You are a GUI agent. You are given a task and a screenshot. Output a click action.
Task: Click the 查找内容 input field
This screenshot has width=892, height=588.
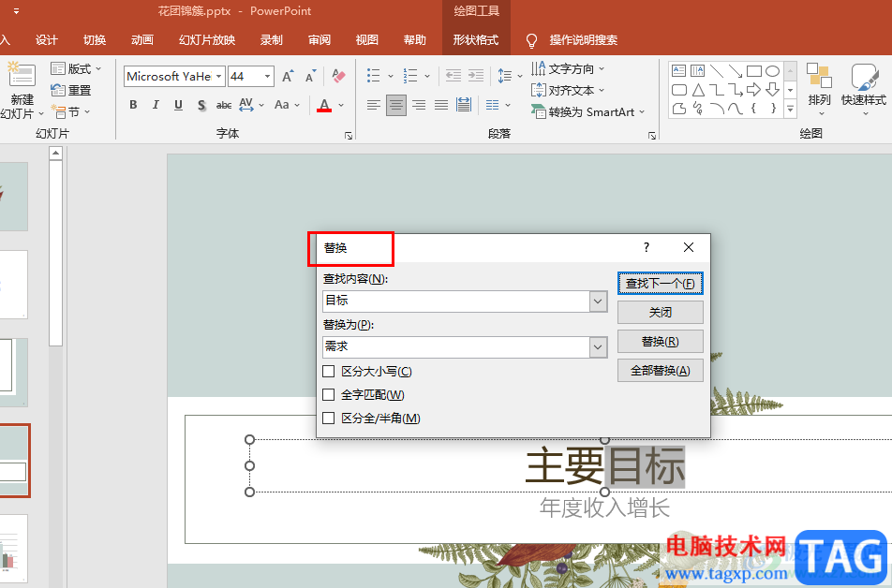coord(456,301)
